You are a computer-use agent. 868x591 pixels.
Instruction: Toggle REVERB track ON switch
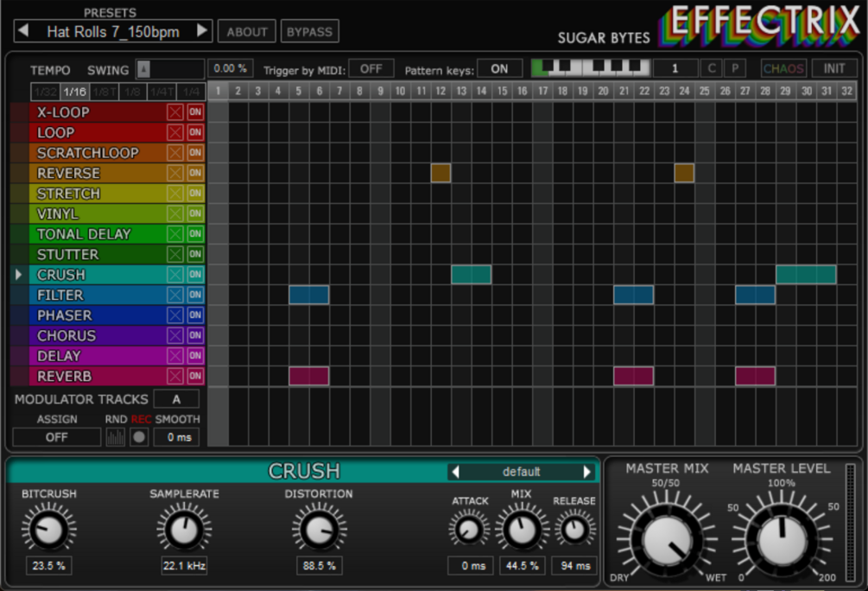point(195,376)
